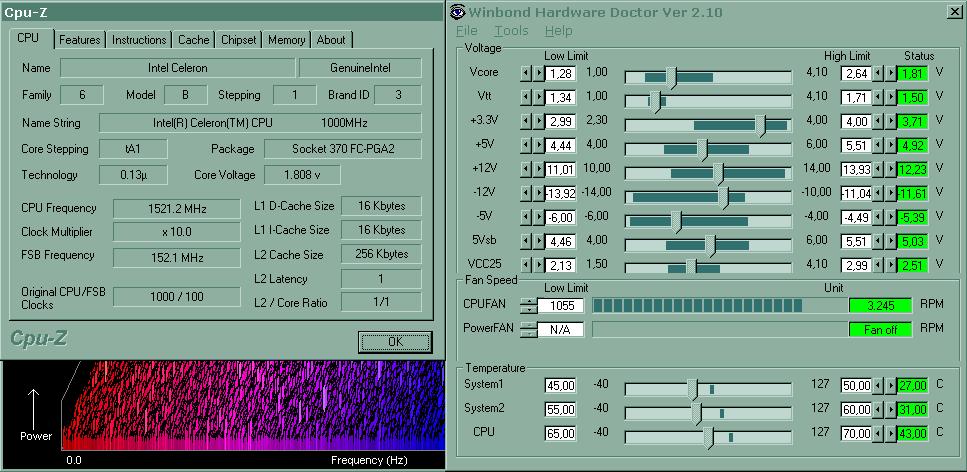Open the Instructions tab in Cpu-Z
The height and width of the screenshot is (472, 967).
(x=139, y=39)
